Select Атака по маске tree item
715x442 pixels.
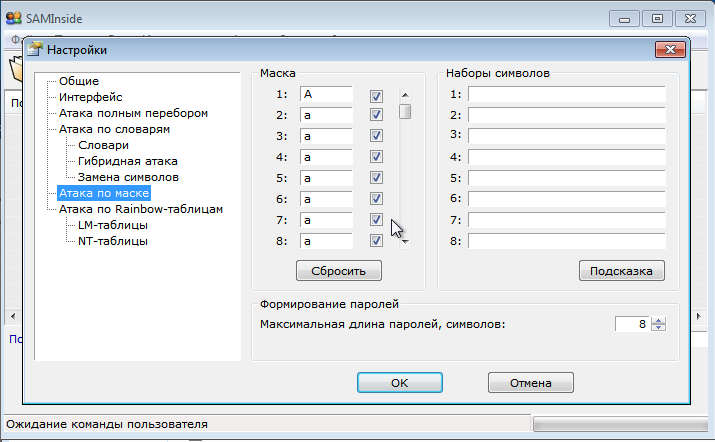[x=104, y=193]
